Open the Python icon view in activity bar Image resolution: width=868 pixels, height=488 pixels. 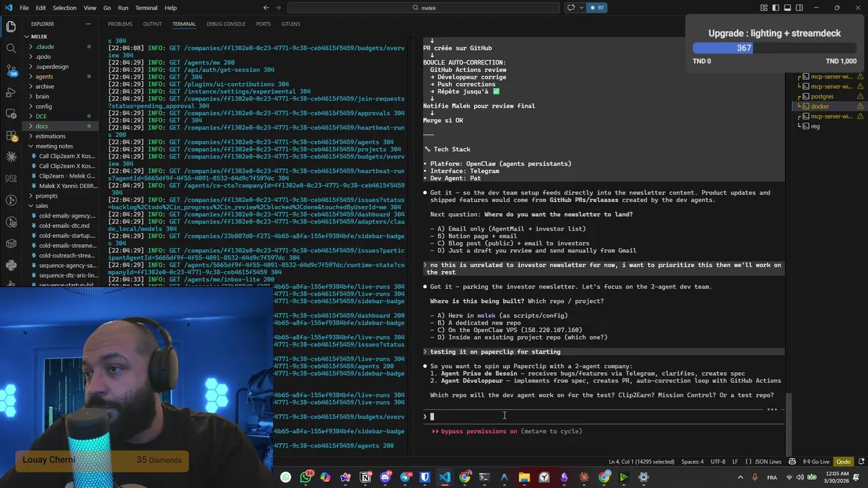pos(11,265)
